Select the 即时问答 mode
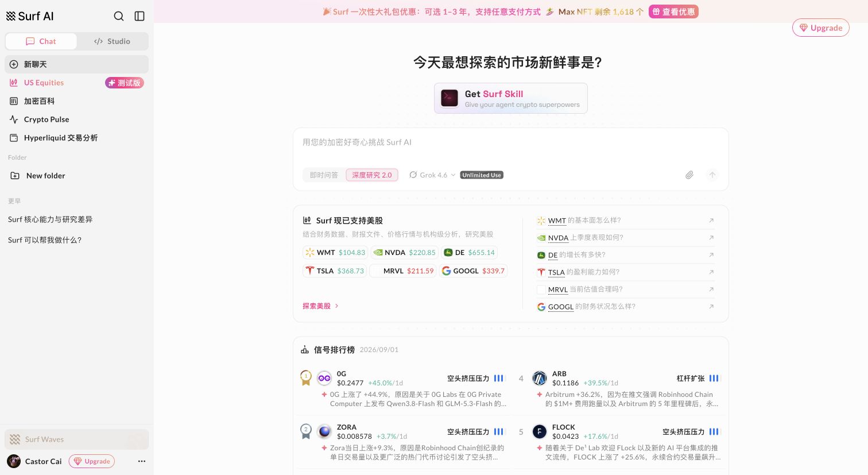Image resolution: width=868 pixels, height=475 pixels. point(324,175)
